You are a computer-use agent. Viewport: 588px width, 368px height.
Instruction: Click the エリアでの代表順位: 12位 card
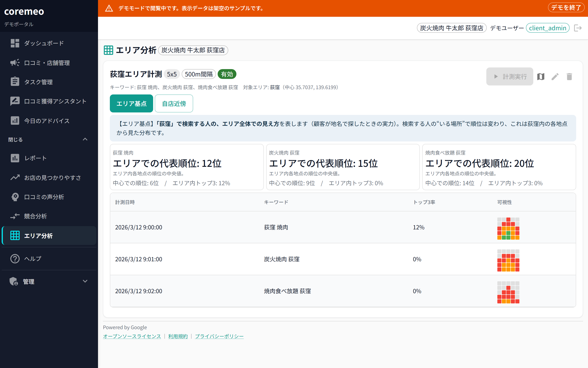(187, 167)
